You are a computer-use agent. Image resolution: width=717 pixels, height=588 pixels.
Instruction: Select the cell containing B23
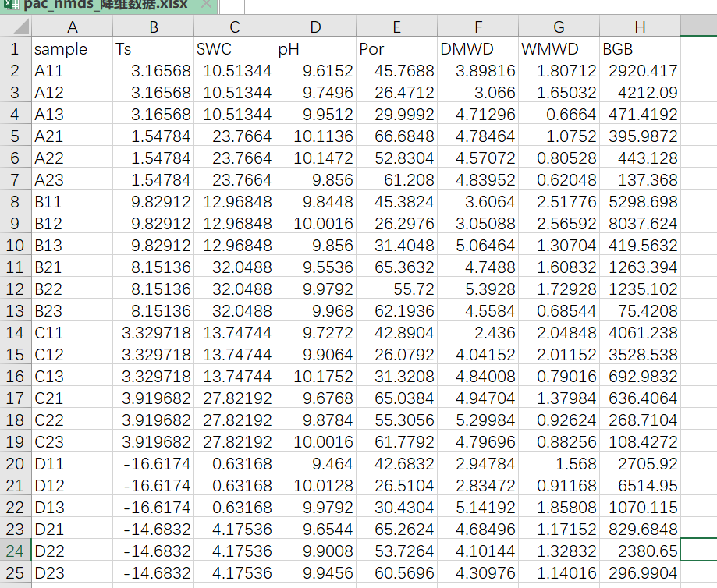pos(73,310)
